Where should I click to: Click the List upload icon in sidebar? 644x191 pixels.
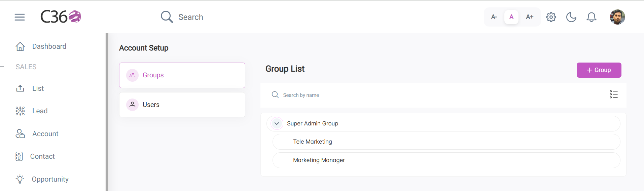(x=20, y=88)
